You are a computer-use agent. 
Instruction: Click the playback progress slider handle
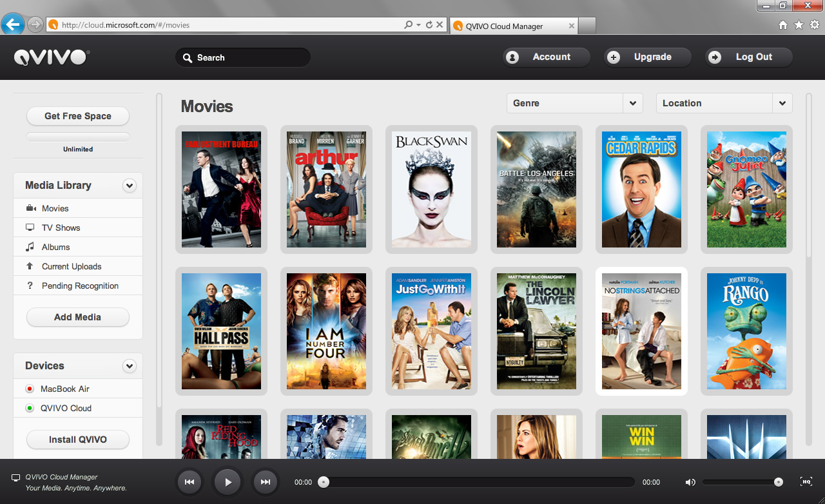pos(324,482)
